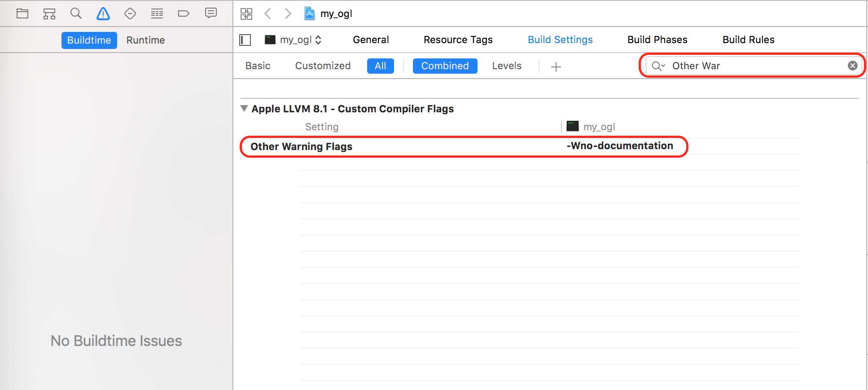Screen dimensions: 868x390
Task: Click the my_ogl project file icon
Action: 310,13
